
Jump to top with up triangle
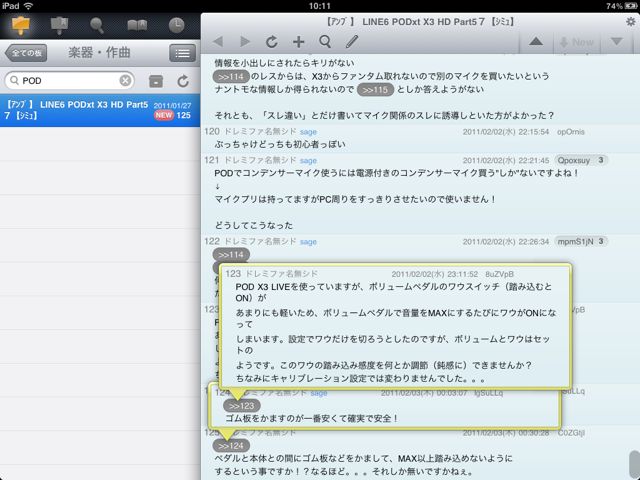click(x=536, y=41)
